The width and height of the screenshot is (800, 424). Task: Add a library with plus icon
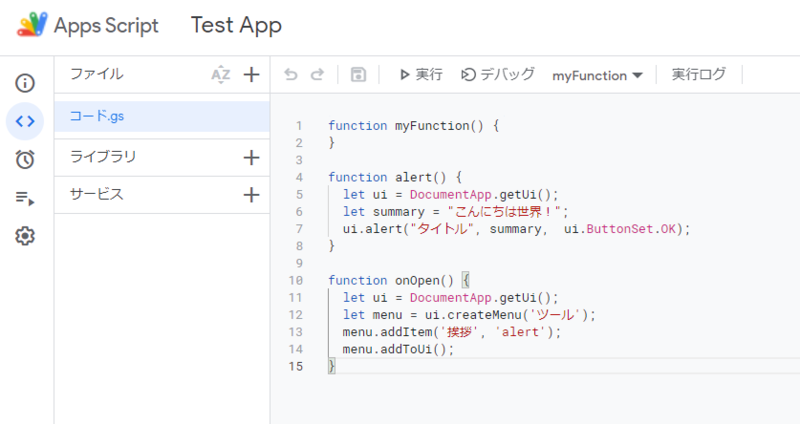tap(251, 157)
